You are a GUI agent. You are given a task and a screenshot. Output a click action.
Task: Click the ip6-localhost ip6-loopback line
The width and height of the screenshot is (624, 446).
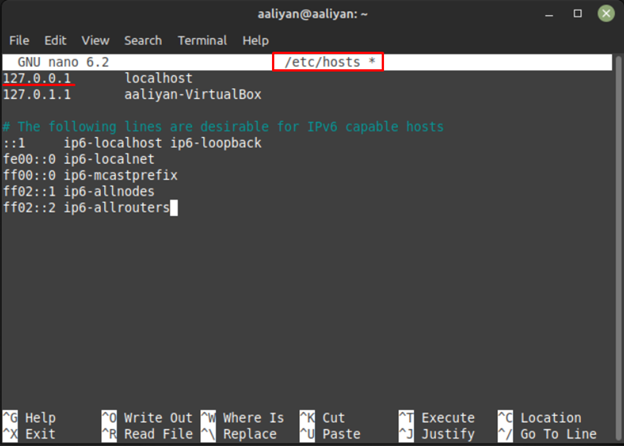[132, 143]
